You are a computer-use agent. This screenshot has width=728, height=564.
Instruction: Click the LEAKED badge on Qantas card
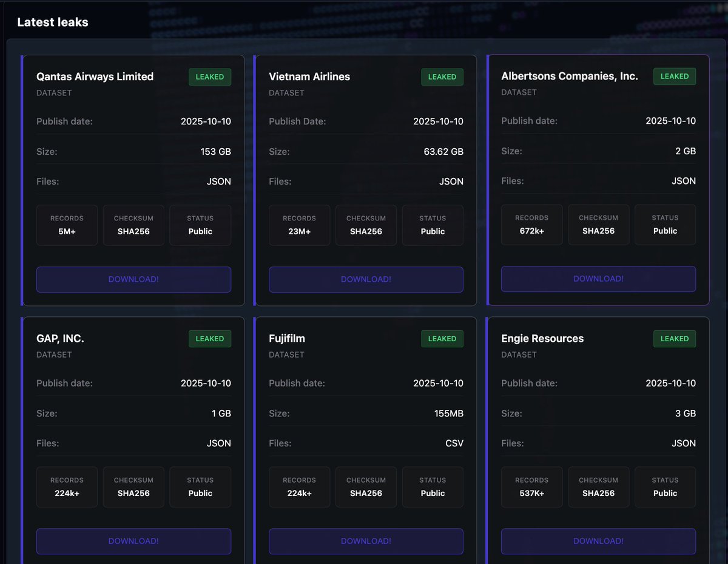click(210, 77)
